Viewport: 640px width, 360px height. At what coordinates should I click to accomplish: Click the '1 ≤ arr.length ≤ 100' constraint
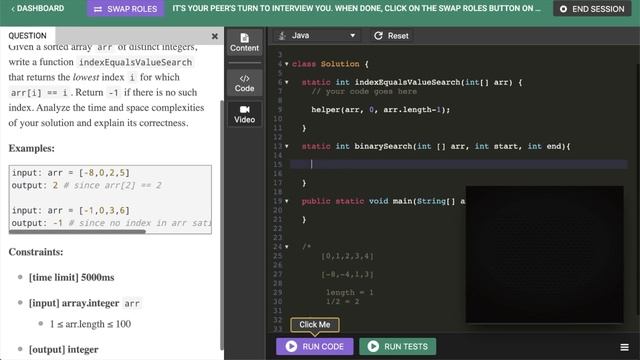[90, 324]
